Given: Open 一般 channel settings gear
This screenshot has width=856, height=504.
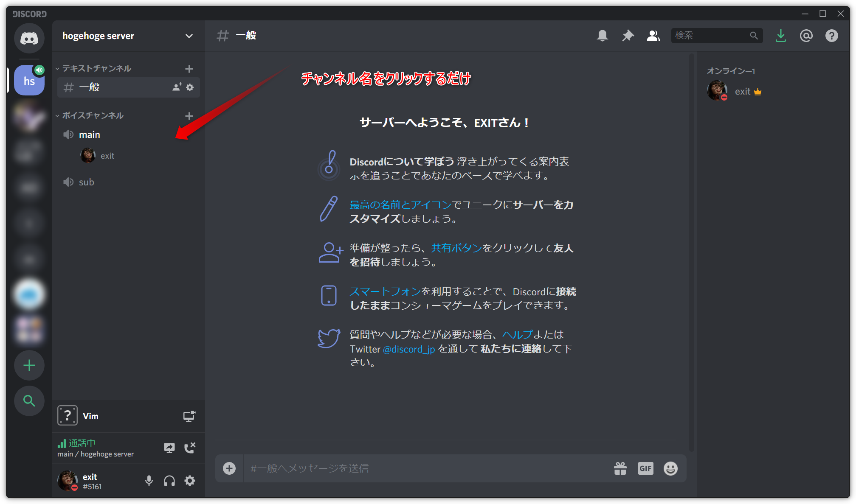Looking at the screenshot, I should coord(190,87).
